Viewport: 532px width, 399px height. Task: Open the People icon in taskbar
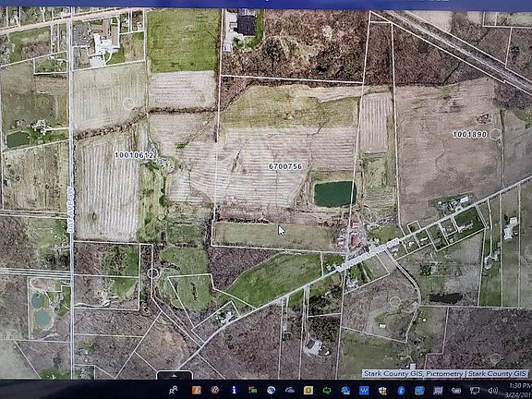click(173, 390)
